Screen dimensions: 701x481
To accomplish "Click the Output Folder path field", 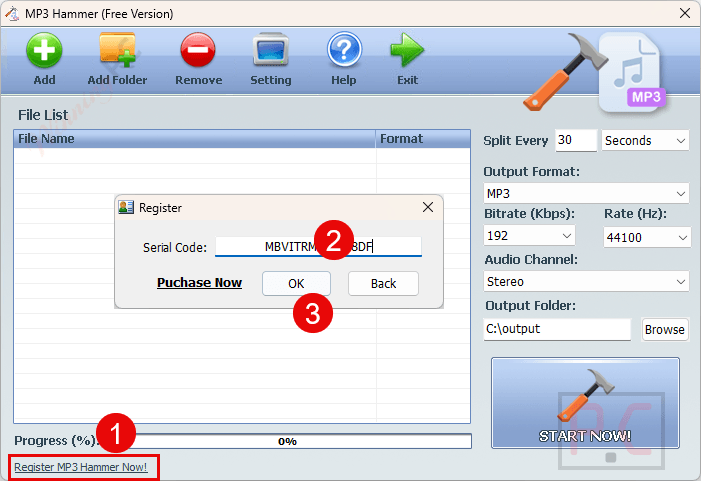I will pos(557,329).
